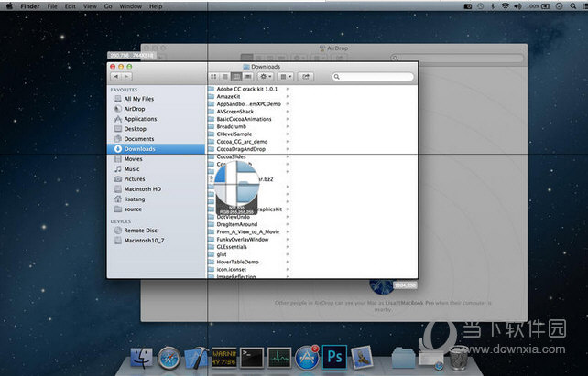Click the Finder forward arrow

click(x=126, y=77)
